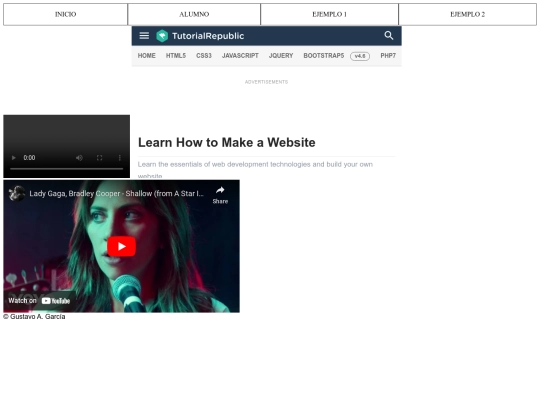Go to the INICIO page
This screenshot has width=540, height=405.
[x=65, y=14]
